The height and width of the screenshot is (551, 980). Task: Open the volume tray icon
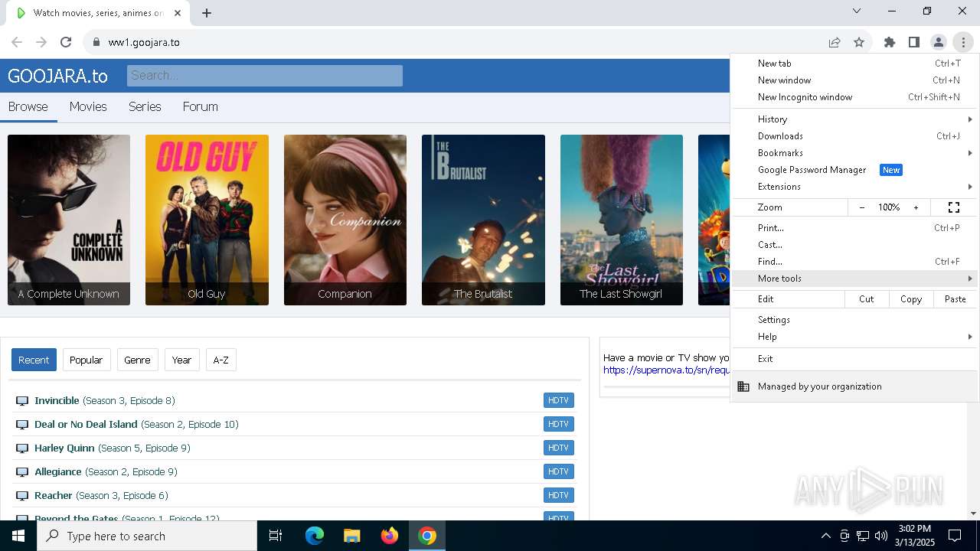click(x=881, y=536)
